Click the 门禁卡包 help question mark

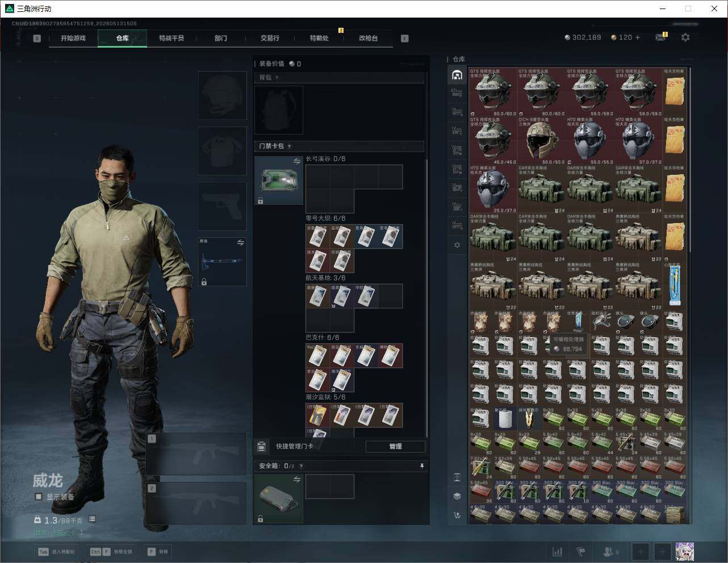(x=289, y=146)
